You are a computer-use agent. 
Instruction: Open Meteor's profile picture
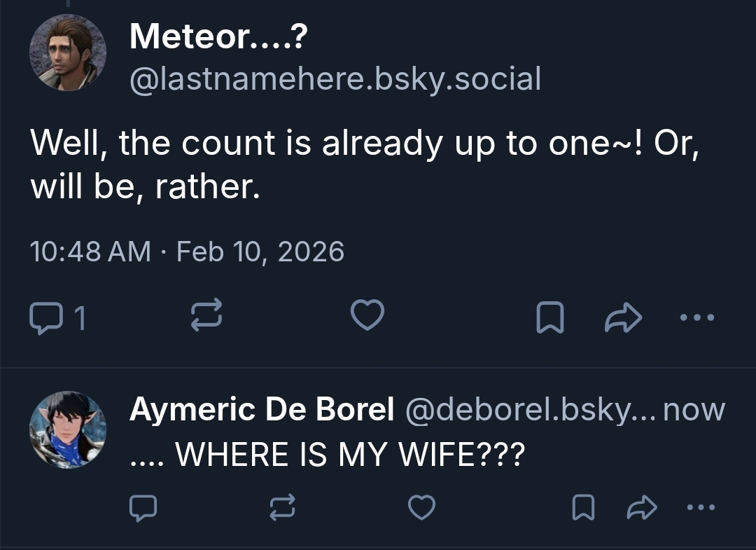[x=67, y=54]
